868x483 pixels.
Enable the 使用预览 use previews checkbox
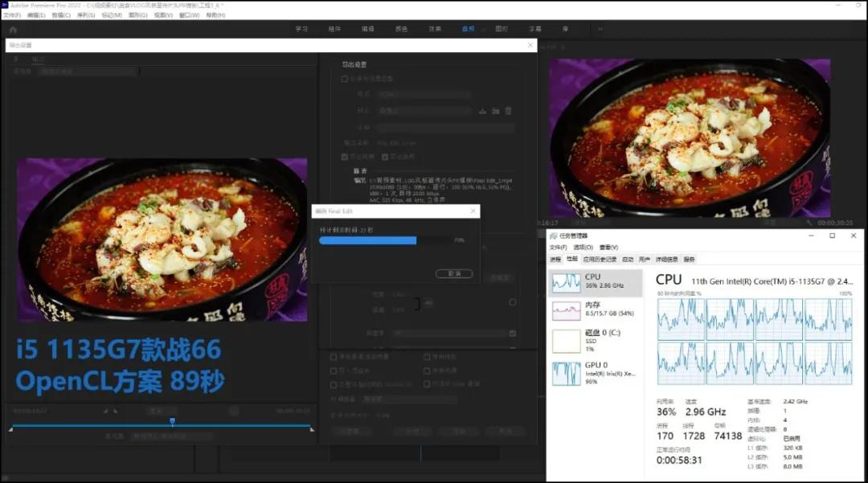pos(427,357)
